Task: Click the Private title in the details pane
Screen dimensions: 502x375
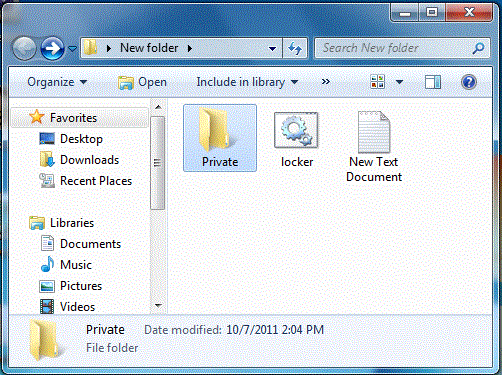Action: 105,330
